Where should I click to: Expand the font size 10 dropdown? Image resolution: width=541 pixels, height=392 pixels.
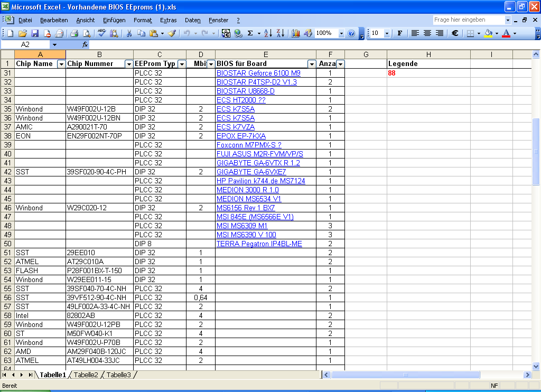click(387, 33)
